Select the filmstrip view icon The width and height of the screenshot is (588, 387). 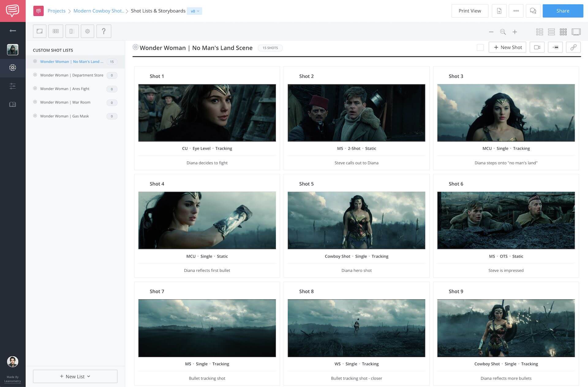pyautogui.click(x=575, y=32)
